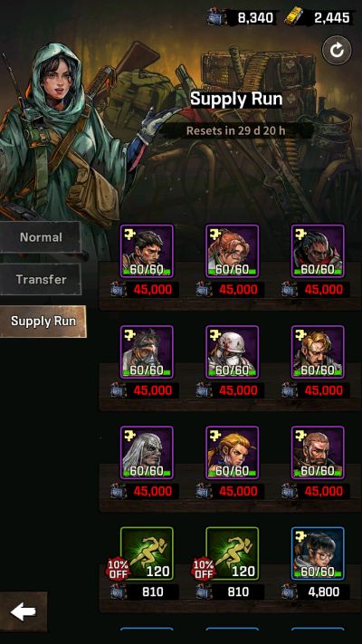This screenshot has width=362, height=644.
Task: Go back using the white arrow button
Action: [x=24, y=612]
